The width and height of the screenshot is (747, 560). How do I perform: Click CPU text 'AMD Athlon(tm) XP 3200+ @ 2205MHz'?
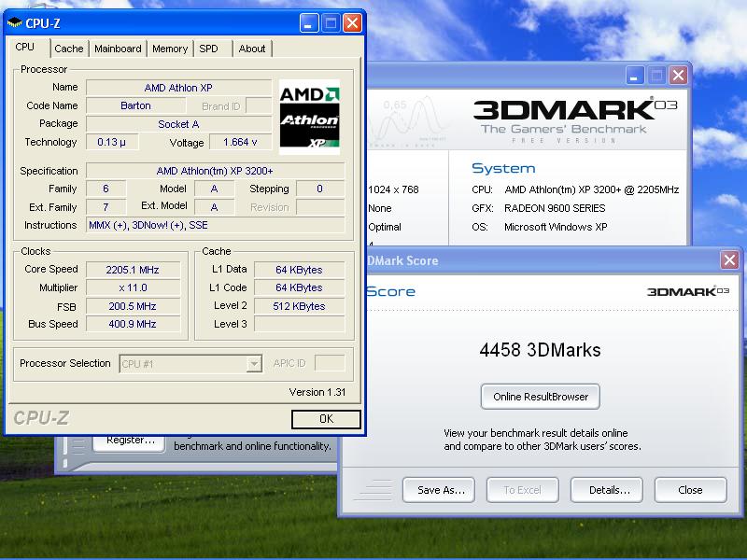coord(592,189)
